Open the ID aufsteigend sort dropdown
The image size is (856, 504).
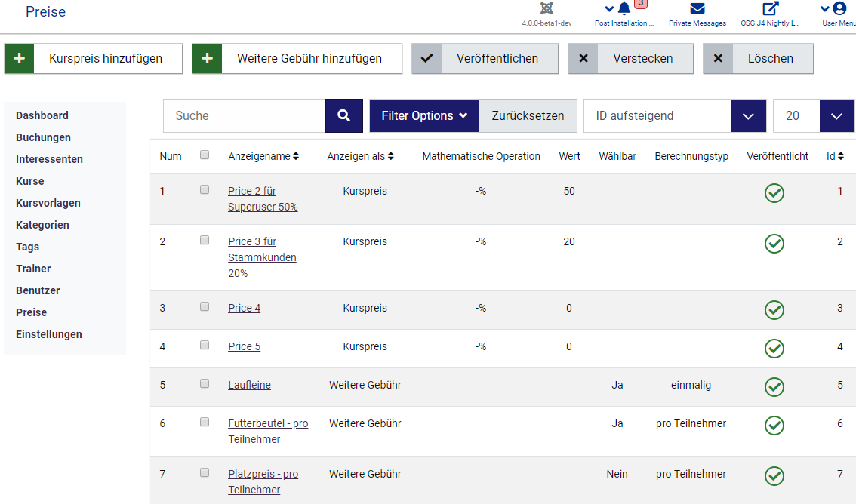[x=749, y=116]
